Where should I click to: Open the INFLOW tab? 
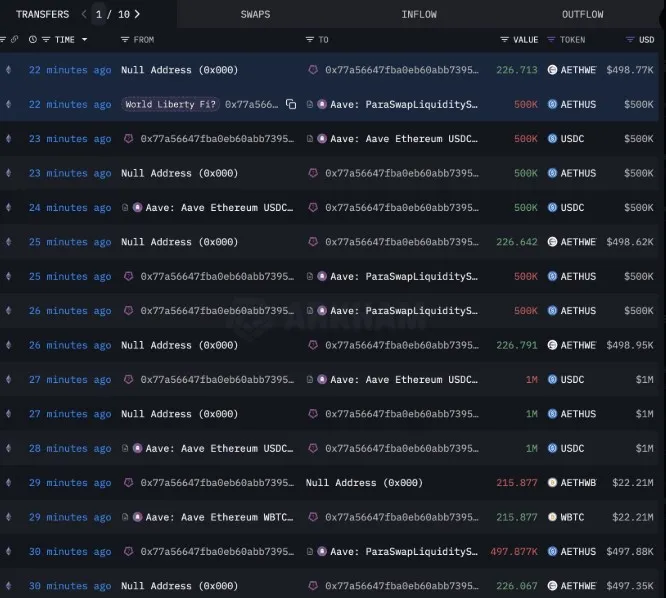pos(419,14)
